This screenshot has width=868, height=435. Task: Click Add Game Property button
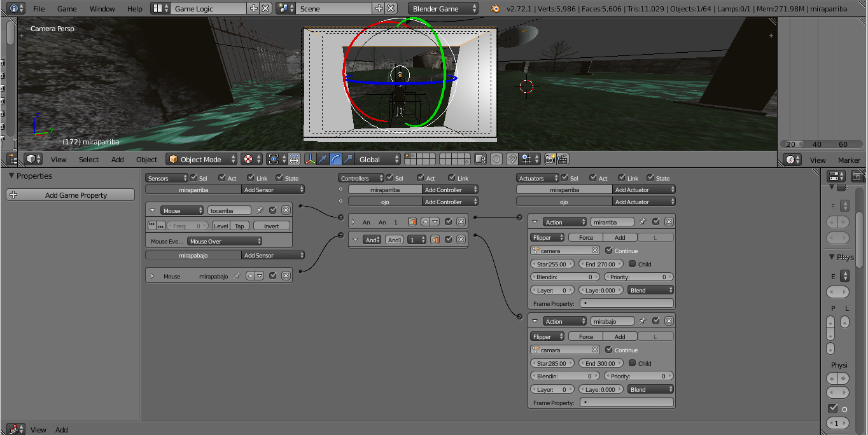pos(70,195)
